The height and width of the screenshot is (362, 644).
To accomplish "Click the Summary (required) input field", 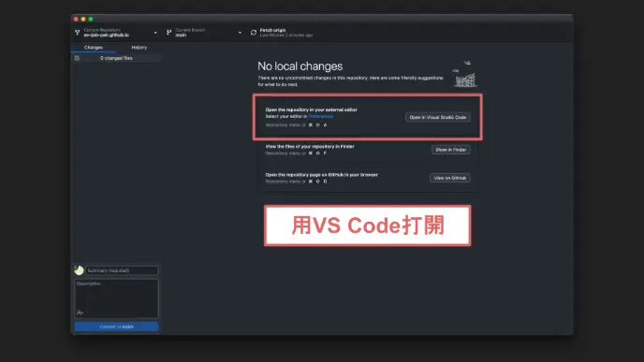I will click(x=122, y=270).
